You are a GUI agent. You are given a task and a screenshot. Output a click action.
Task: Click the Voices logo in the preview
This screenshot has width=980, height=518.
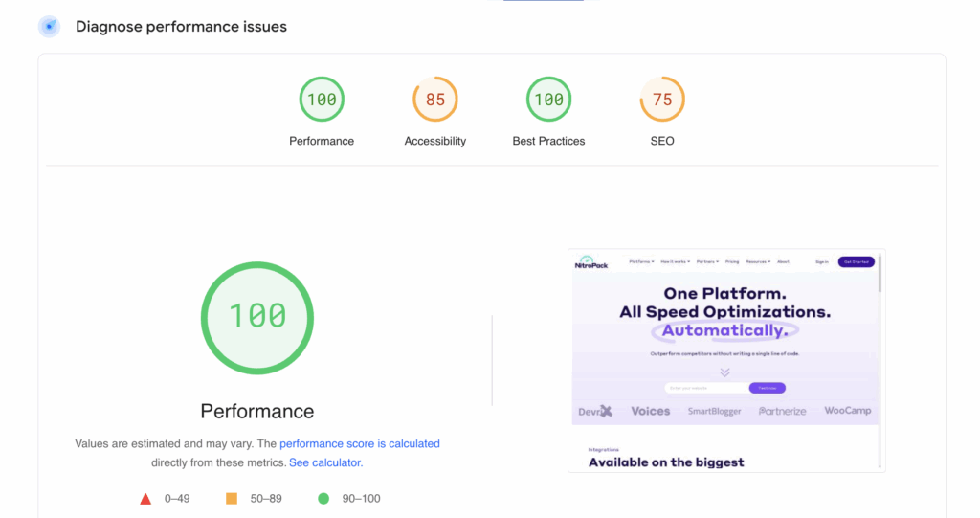651,411
